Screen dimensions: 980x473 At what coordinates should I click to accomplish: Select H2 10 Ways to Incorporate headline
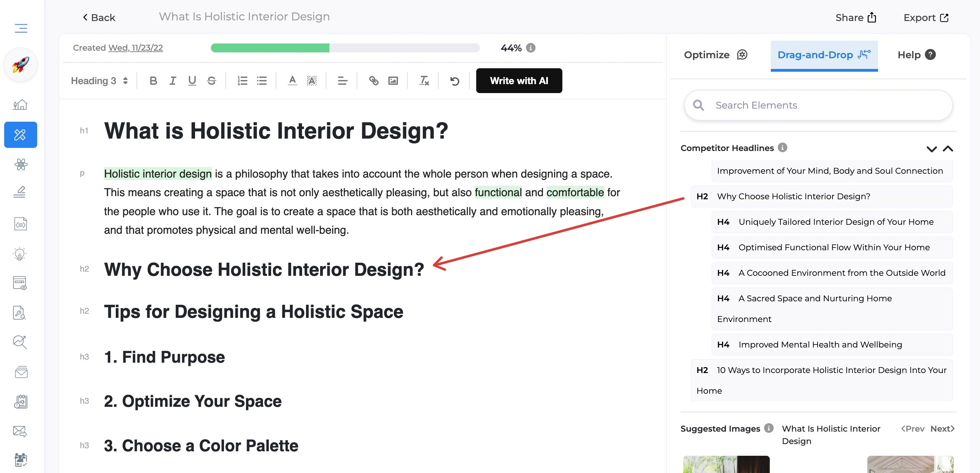point(822,380)
